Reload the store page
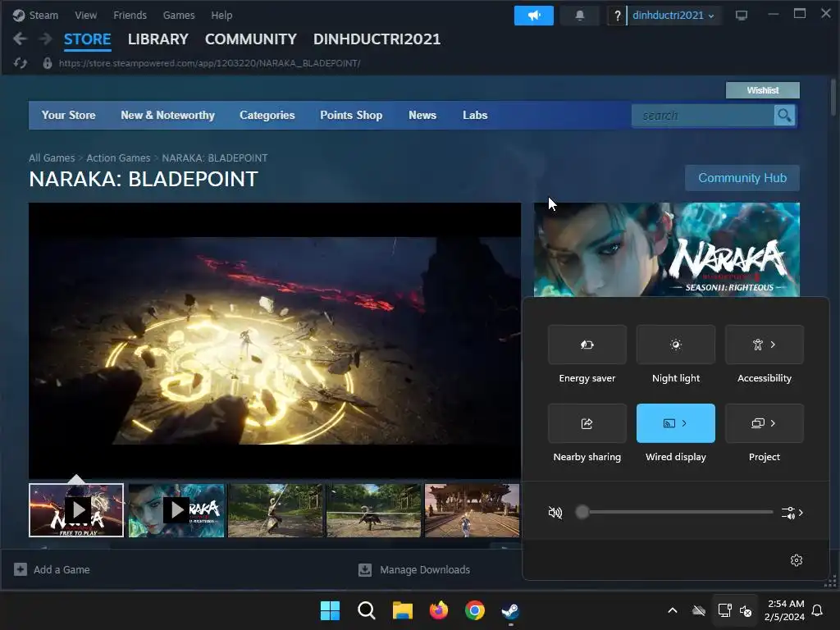Image resolution: width=840 pixels, height=630 pixels. 21,63
